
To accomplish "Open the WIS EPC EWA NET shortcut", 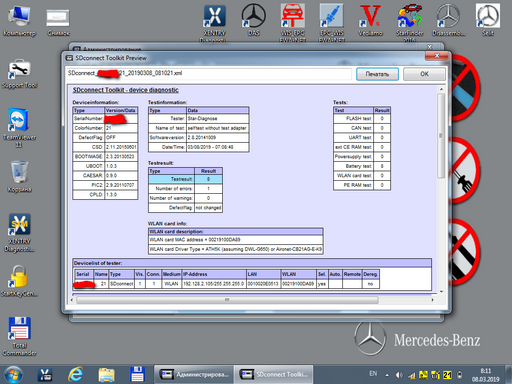I will click(292, 22).
